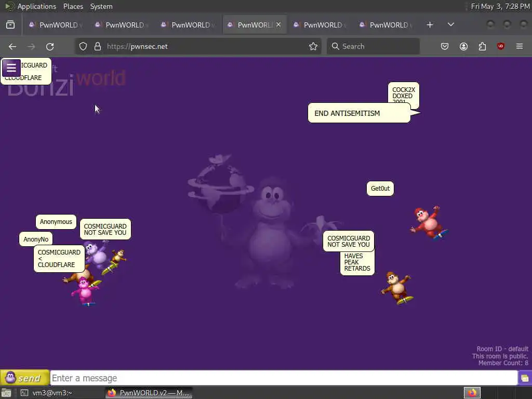Click the COCK2X DOXED speech bubble
Image resolution: width=532 pixels, height=399 pixels.
click(x=404, y=92)
